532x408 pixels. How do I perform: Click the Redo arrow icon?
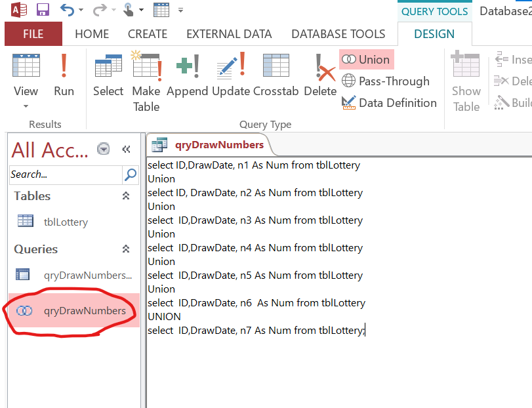coord(100,10)
